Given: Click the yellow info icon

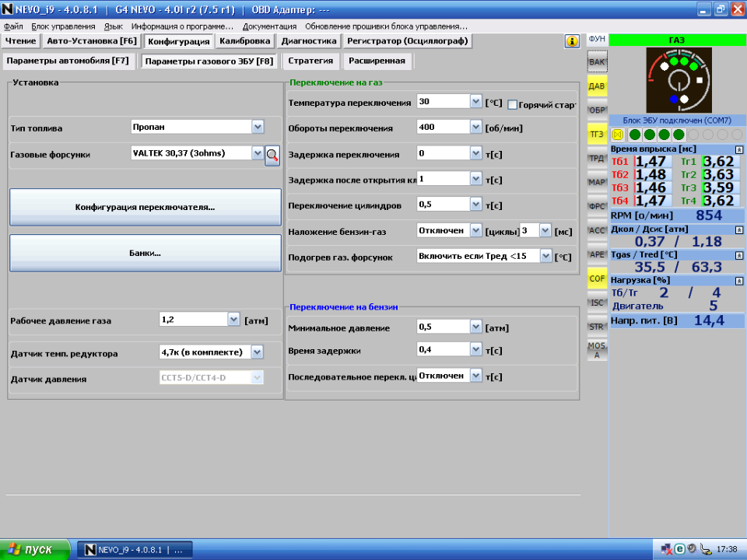Looking at the screenshot, I should 572,41.
